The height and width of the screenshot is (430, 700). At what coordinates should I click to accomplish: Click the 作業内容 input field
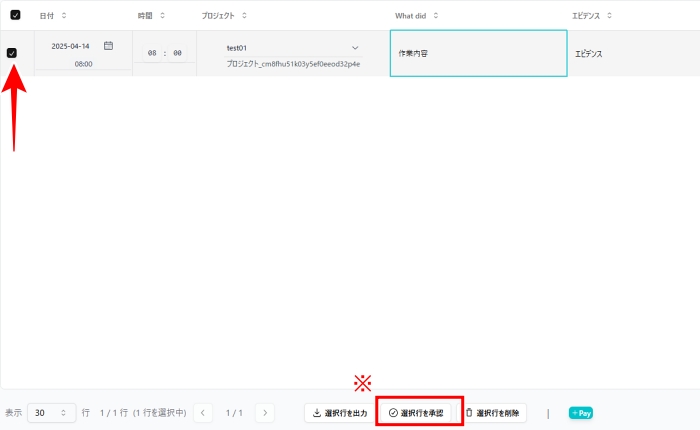[478, 53]
